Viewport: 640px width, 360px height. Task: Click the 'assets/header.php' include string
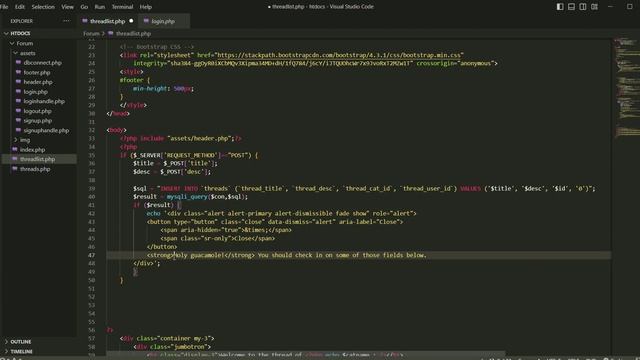pyautogui.click(x=200, y=139)
